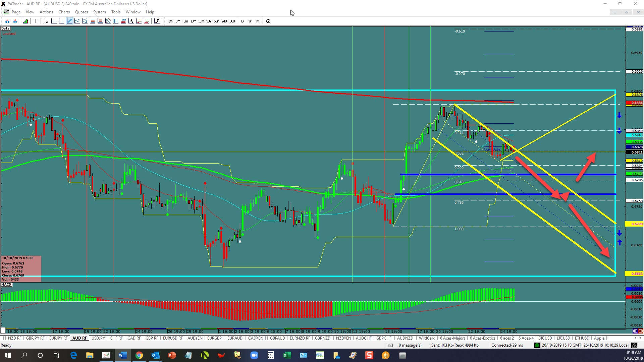Click the green connection status indicator
Screen dimensions: 644x362
[537, 345]
